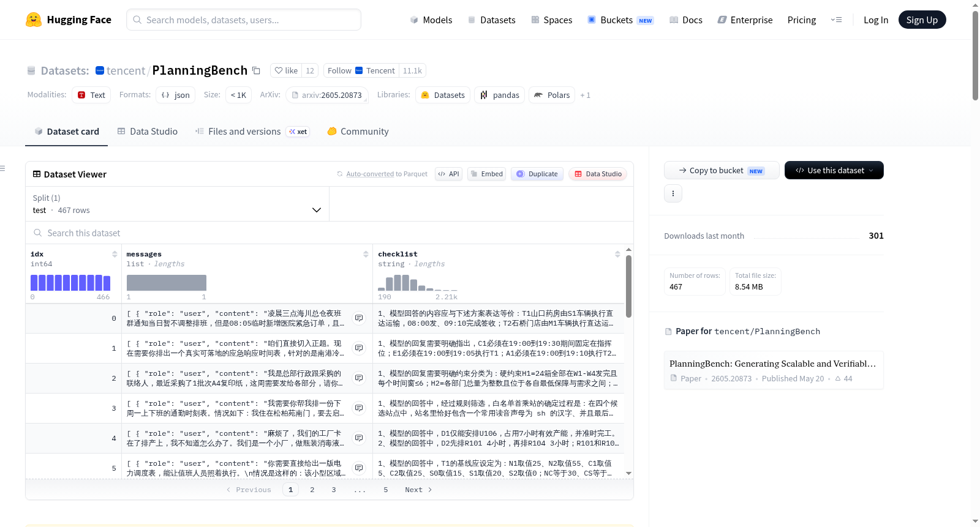Open messages preview icon for row 1
Viewport: 980px width, 527px height.
(x=359, y=348)
